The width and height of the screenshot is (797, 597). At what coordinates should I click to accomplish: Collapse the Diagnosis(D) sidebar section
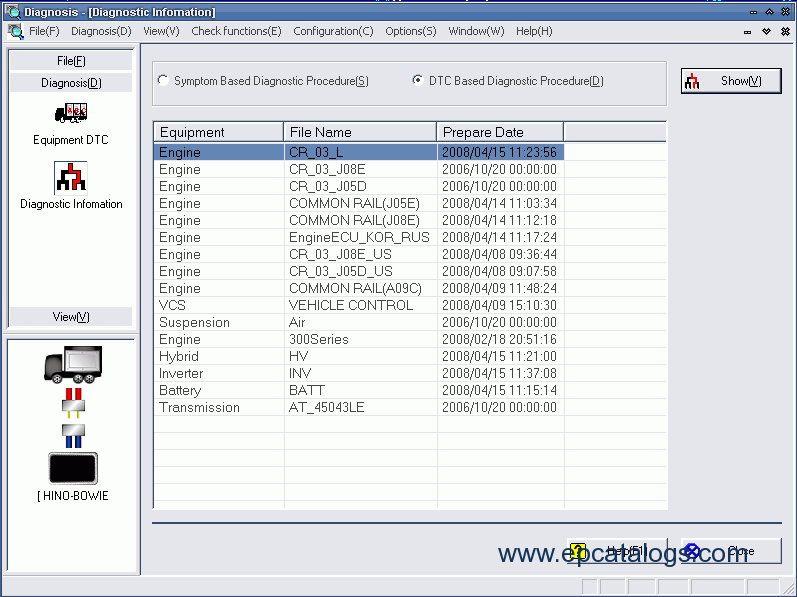click(71, 83)
